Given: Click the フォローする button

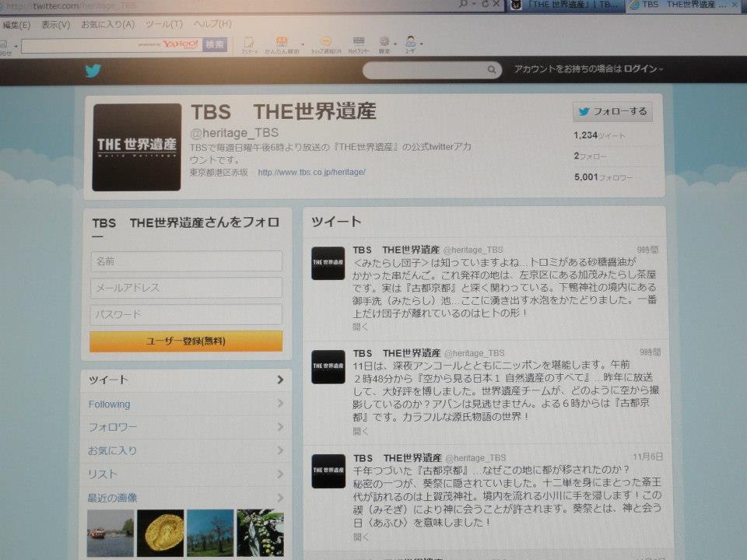Looking at the screenshot, I should click(x=612, y=111).
